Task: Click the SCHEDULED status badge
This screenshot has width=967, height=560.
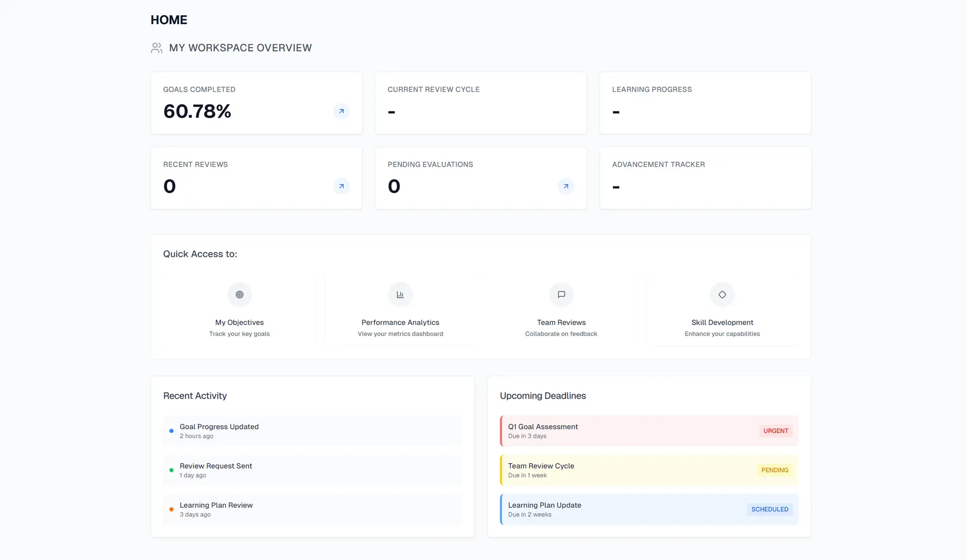Action: [769, 509]
